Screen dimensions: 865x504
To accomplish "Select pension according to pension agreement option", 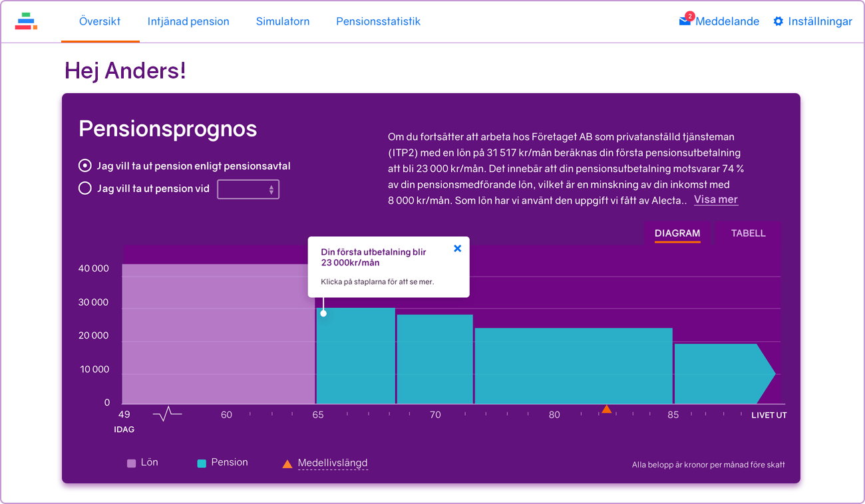I will (85, 166).
